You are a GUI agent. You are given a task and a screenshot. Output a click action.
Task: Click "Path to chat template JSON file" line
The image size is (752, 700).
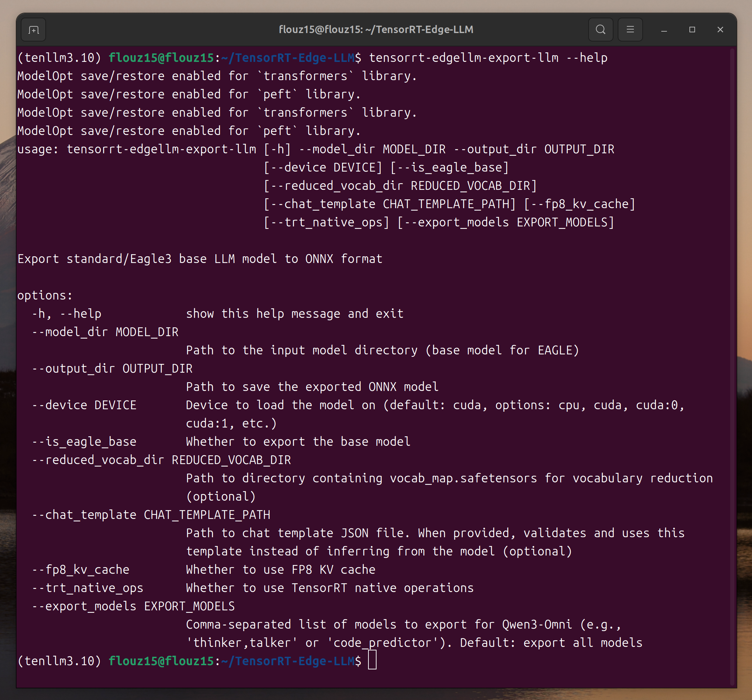pos(435,533)
